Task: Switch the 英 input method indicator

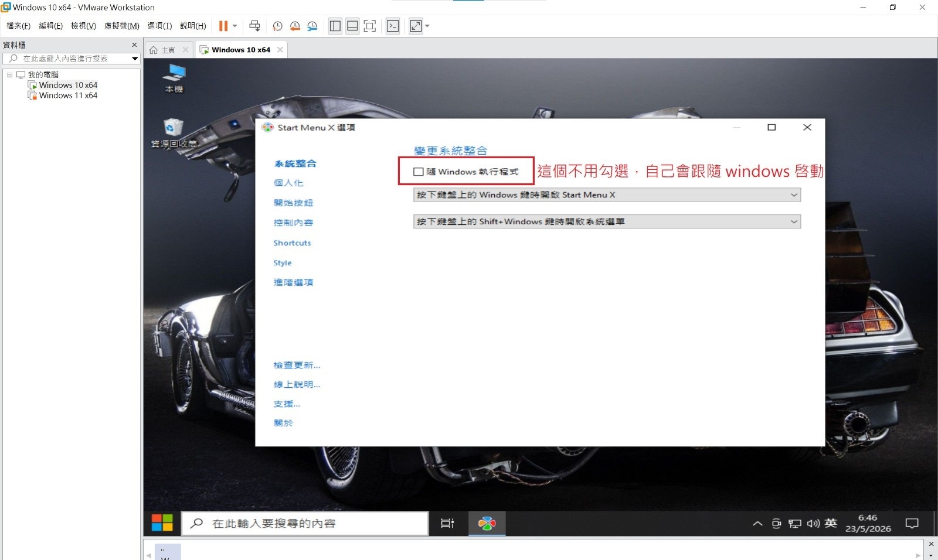Action: (831, 523)
